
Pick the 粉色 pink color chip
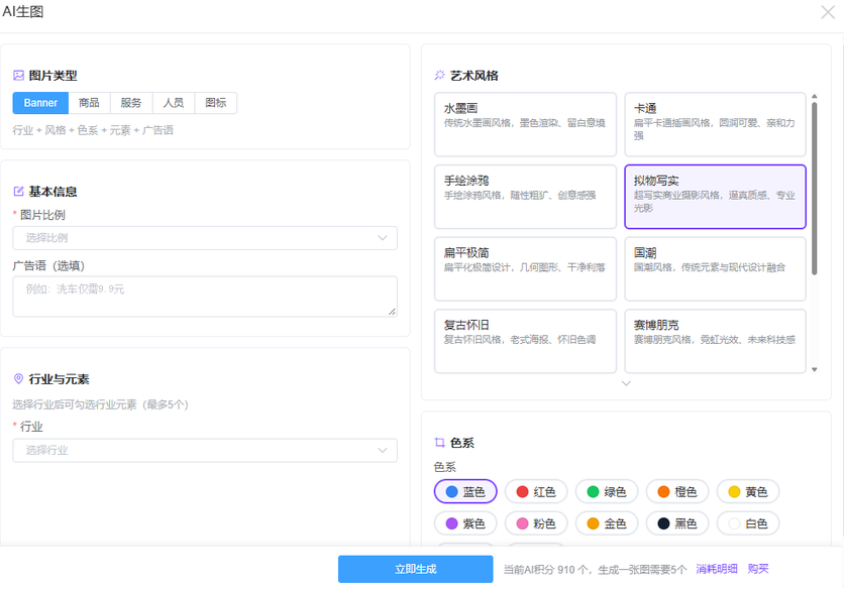click(536, 523)
